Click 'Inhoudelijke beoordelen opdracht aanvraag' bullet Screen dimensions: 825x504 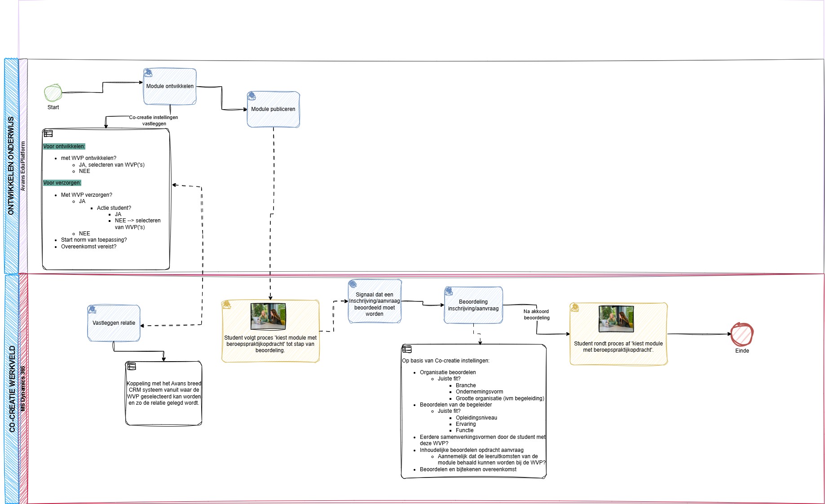click(x=472, y=450)
